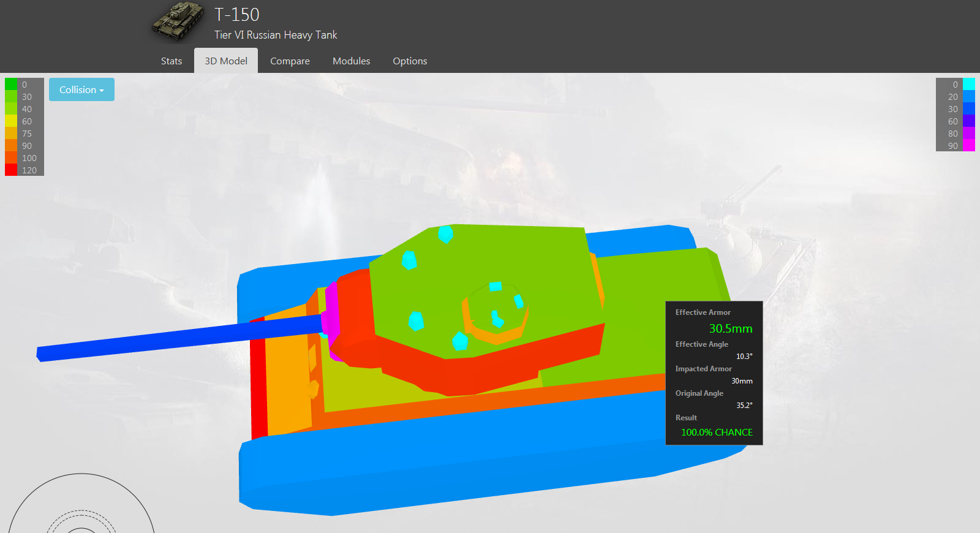980x533 pixels.
Task: Go to the Options tab
Action: (410, 61)
